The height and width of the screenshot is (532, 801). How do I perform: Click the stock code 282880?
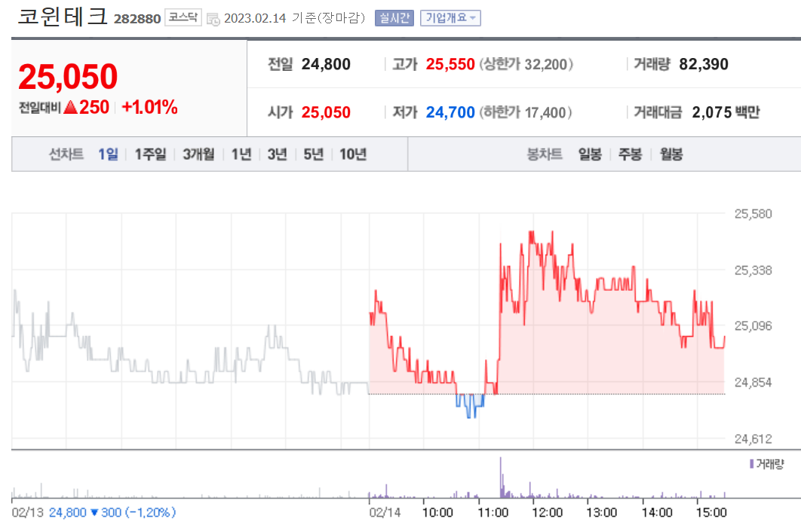coord(137,19)
